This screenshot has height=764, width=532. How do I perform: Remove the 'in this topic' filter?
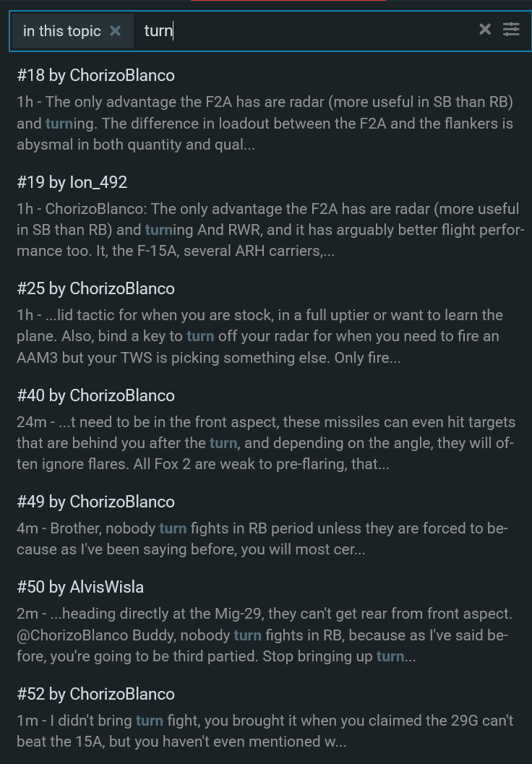(x=115, y=31)
